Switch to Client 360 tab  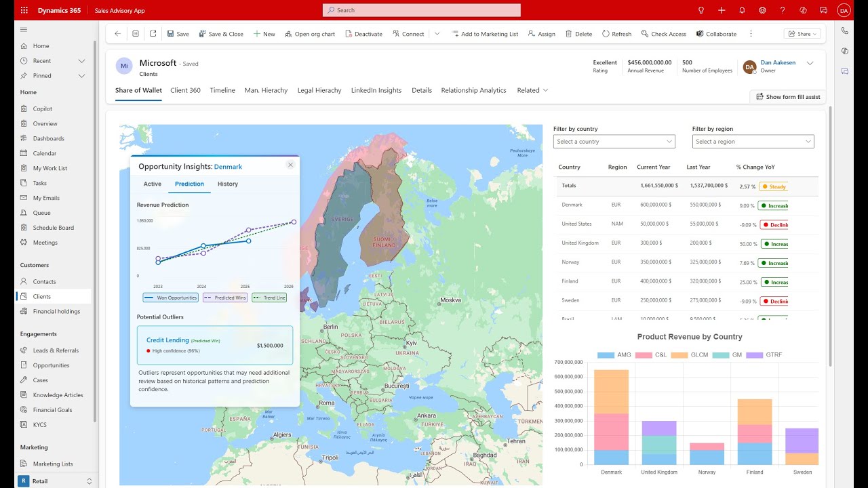coord(185,90)
